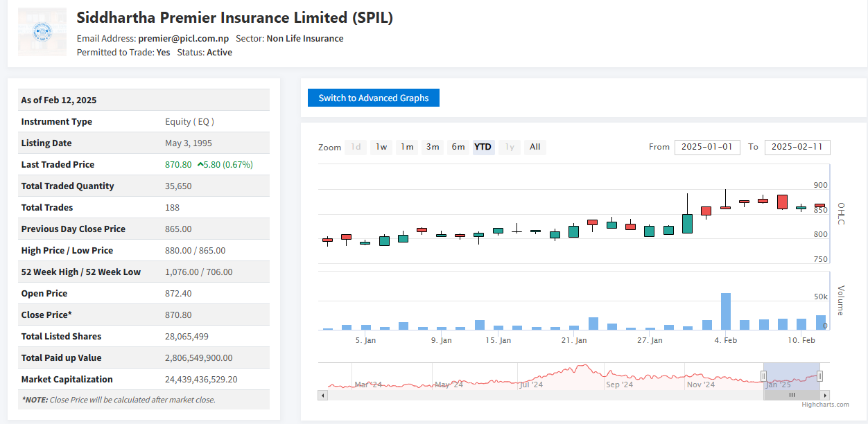
Task: Click the total listed shares 28,065,499
Action: (186, 337)
